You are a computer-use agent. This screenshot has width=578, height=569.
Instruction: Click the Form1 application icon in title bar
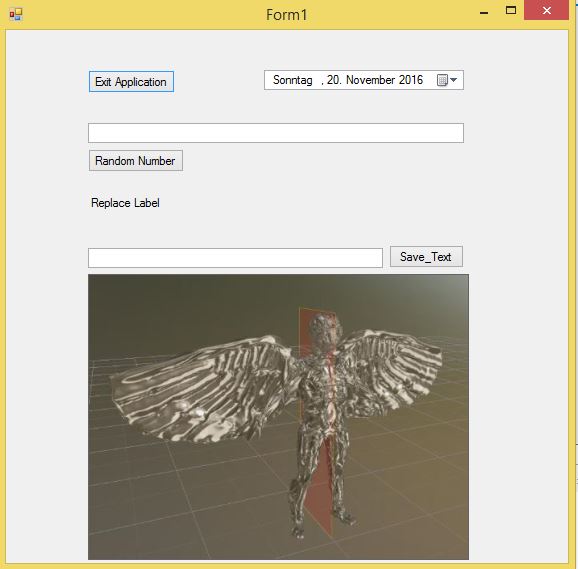16,15
